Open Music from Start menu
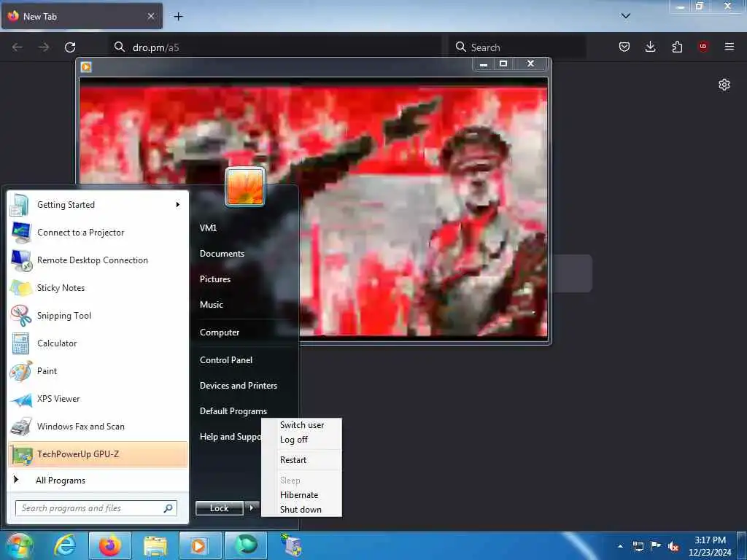The width and height of the screenshot is (747, 560). (211, 305)
